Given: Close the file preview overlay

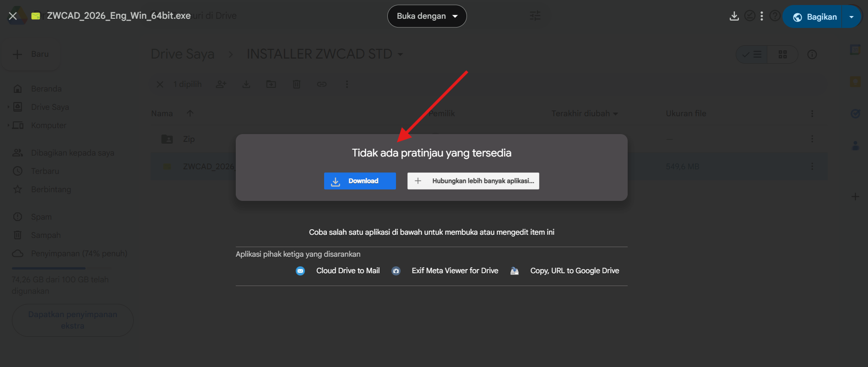Looking at the screenshot, I should [13, 16].
